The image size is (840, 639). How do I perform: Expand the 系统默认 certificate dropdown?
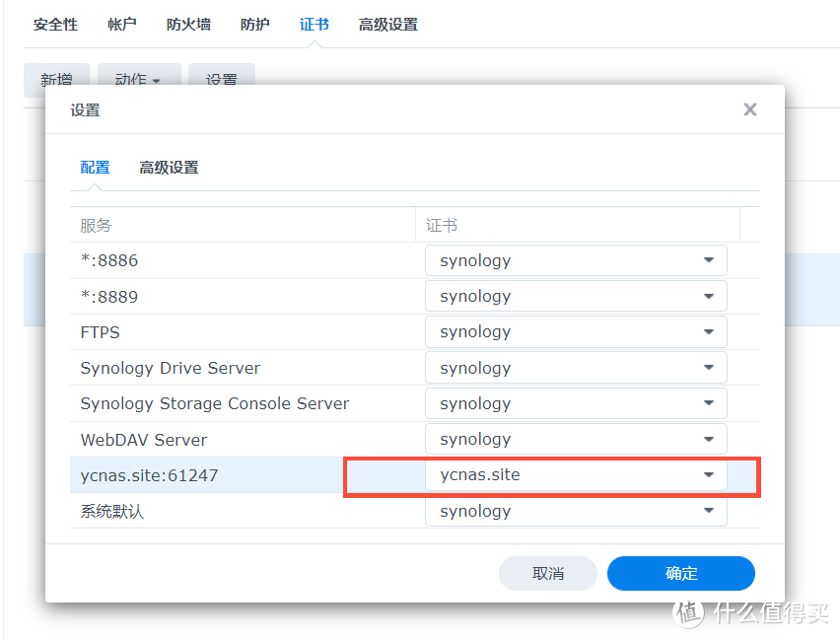576,511
